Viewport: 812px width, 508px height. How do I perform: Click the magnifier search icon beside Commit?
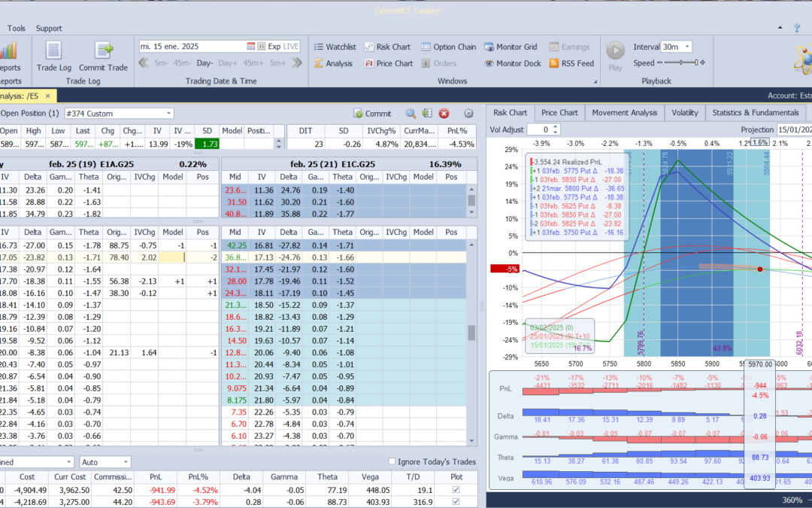click(x=411, y=114)
